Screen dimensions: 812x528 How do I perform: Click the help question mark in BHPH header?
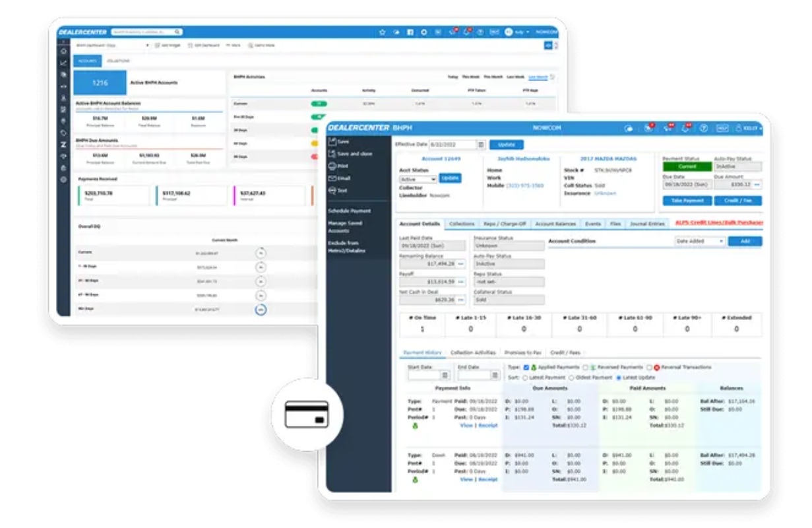[x=704, y=128]
